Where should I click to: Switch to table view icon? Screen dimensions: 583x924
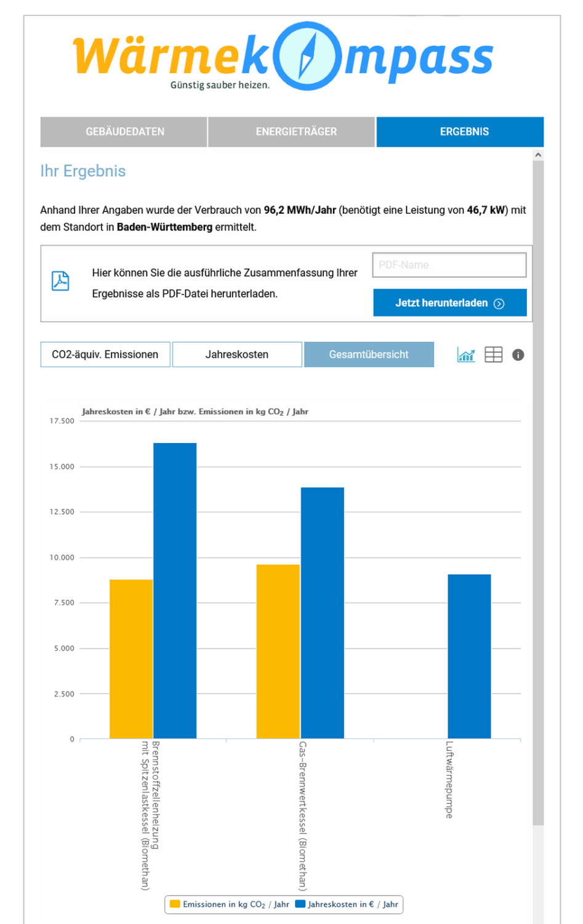tap(493, 355)
